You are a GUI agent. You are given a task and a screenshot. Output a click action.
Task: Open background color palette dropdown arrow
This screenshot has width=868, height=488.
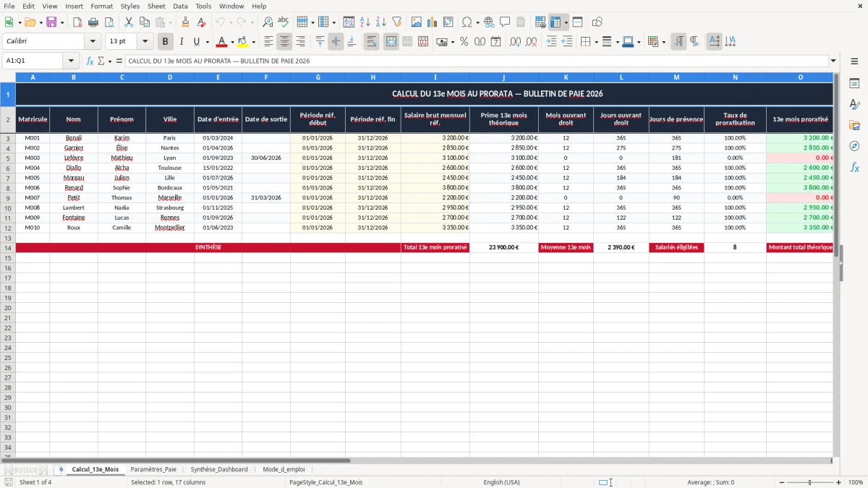tap(253, 42)
